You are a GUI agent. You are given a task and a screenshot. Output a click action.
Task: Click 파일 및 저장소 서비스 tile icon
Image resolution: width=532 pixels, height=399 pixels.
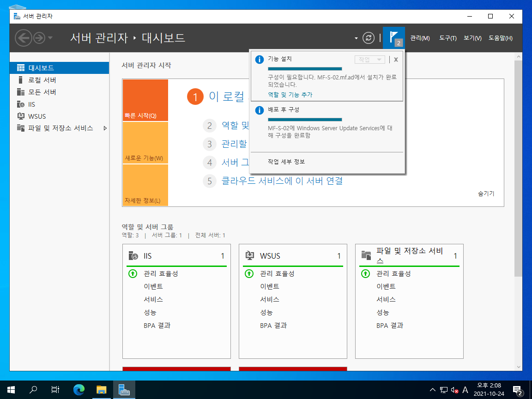coord(366,255)
